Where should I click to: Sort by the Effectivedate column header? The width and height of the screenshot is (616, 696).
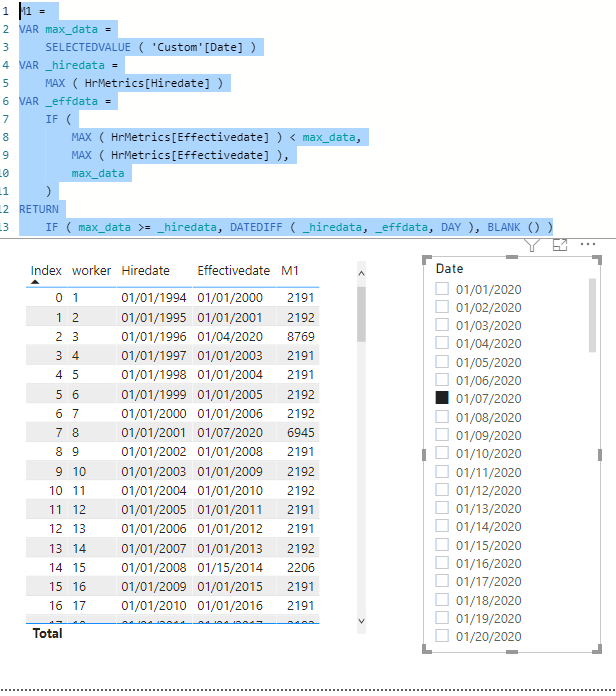233,270
